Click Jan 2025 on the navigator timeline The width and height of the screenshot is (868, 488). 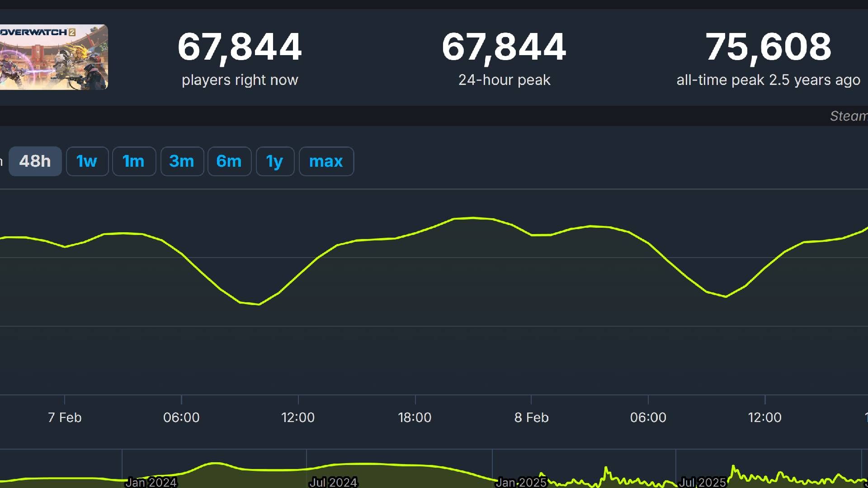tap(521, 482)
